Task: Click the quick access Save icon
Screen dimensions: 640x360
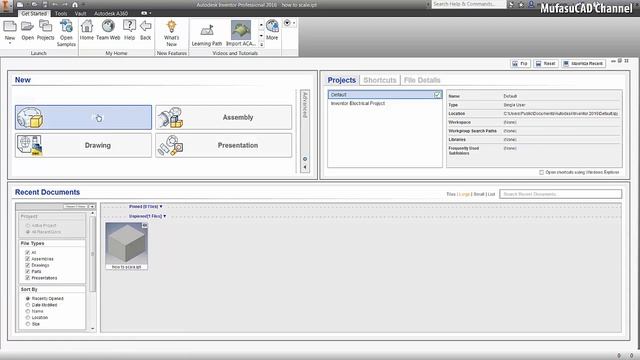Action: [x=45, y=5]
